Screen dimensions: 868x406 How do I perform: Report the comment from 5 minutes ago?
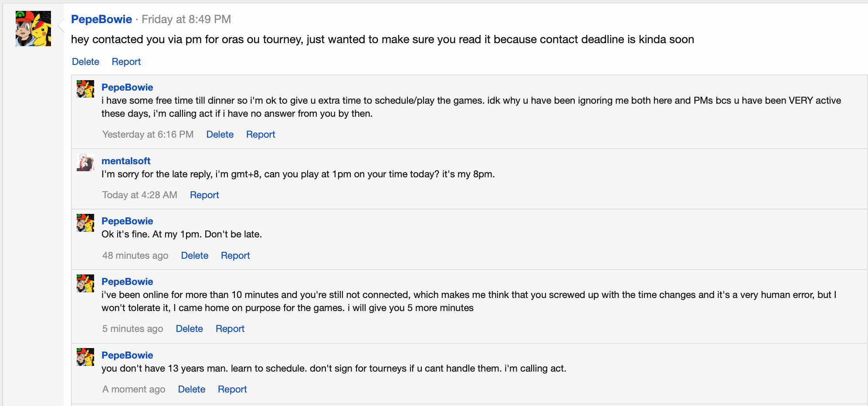pyautogui.click(x=230, y=328)
